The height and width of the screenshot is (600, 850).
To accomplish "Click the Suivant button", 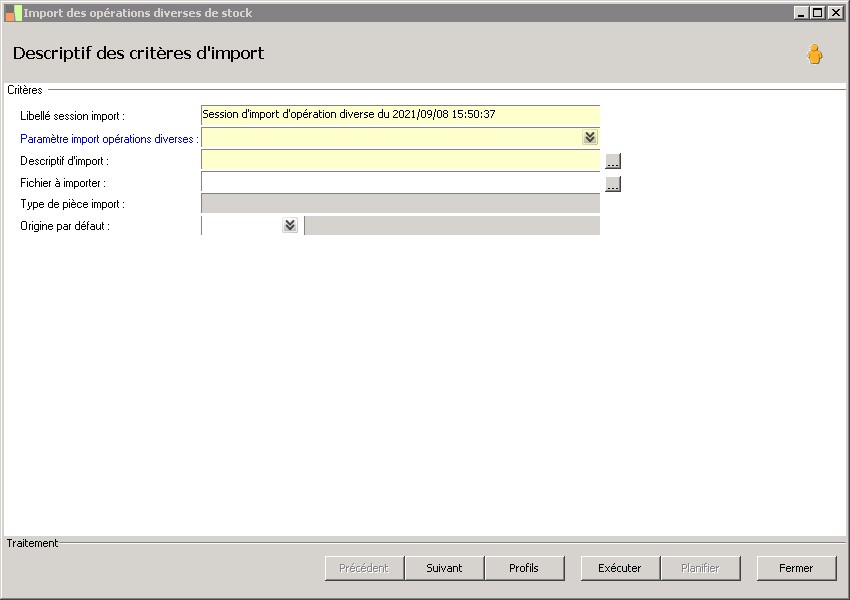I will pos(444,568).
